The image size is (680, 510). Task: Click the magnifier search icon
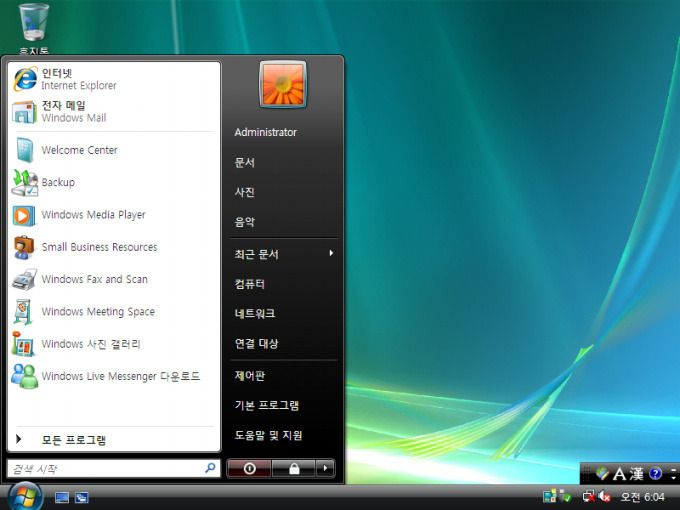(x=210, y=468)
